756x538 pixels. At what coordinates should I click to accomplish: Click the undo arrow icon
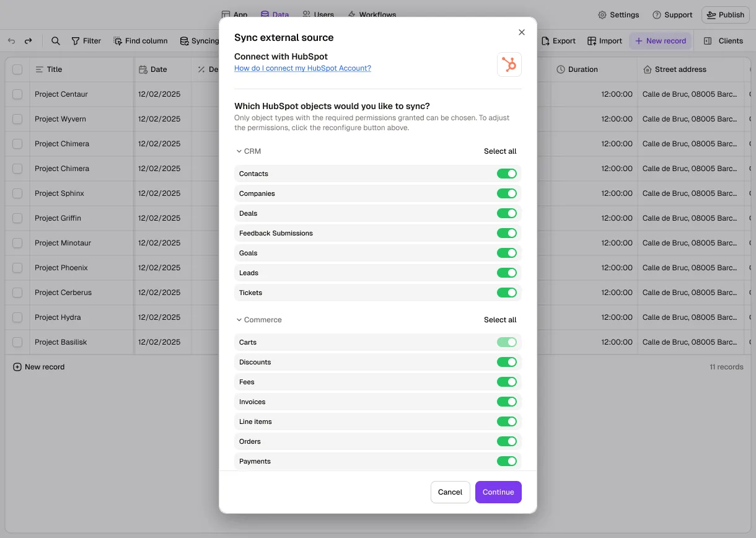tap(11, 41)
